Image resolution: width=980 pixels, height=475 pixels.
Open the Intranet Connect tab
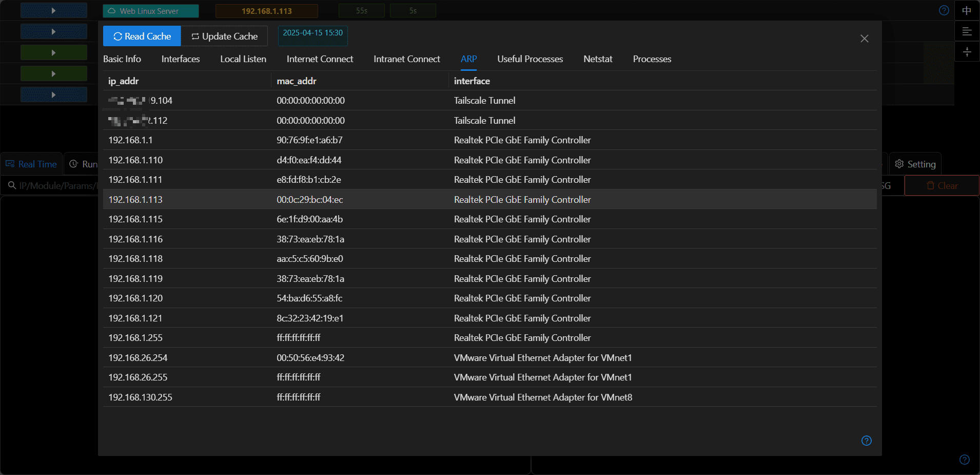tap(407, 59)
